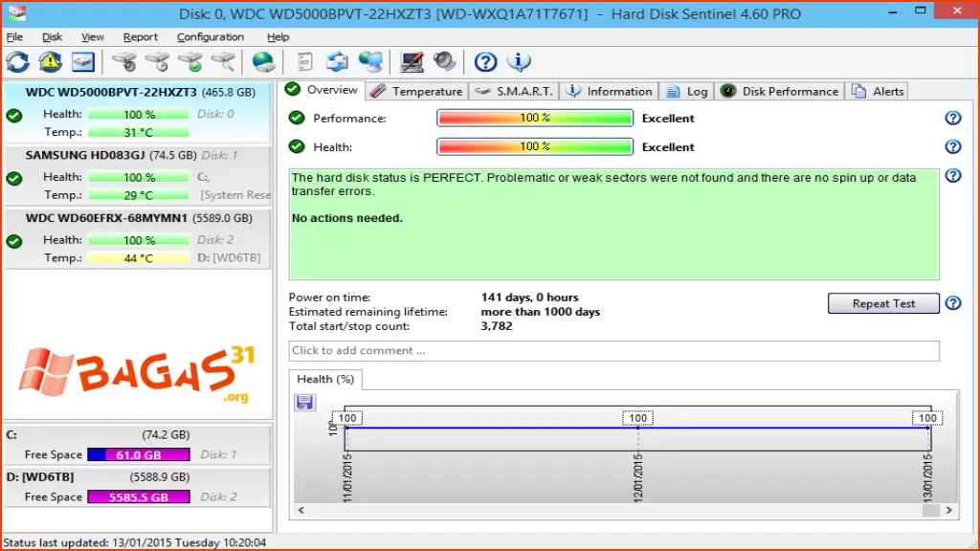980x551 pixels.
Task: Click the 12/01/2015 graph data point
Action: click(x=637, y=428)
